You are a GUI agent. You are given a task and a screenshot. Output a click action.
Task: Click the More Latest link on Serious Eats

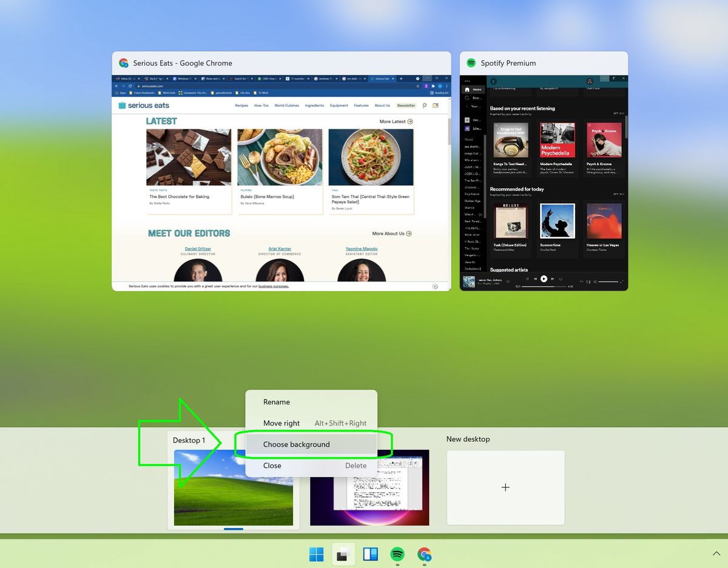pyautogui.click(x=393, y=121)
